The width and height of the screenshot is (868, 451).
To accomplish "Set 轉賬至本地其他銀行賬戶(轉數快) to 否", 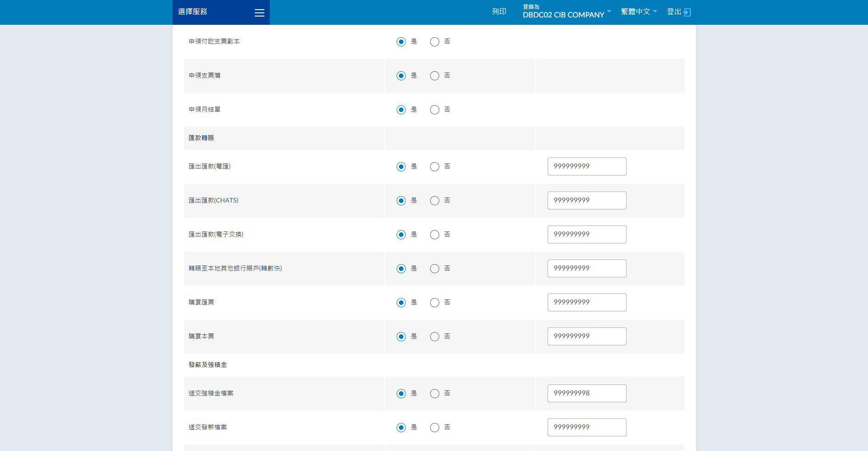I will (x=435, y=269).
